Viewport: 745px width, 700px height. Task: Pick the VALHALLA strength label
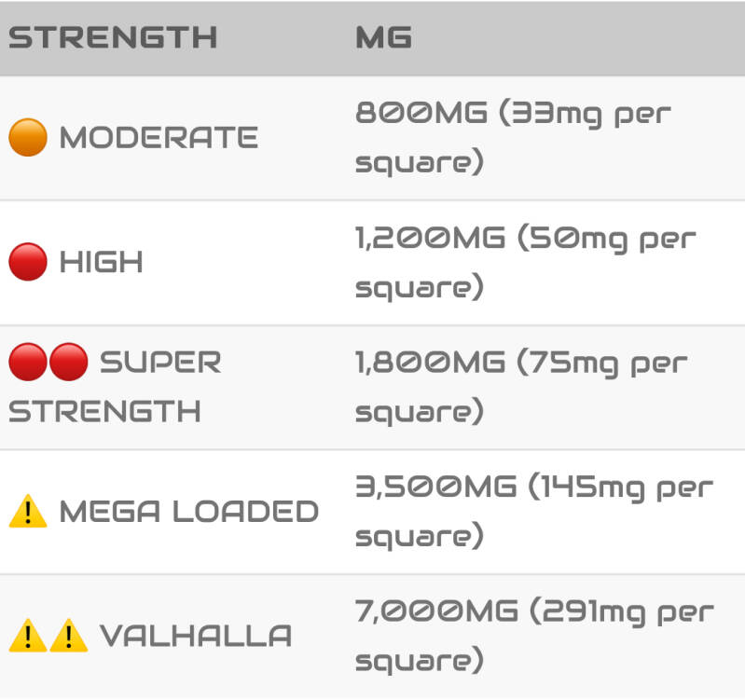pos(196,637)
